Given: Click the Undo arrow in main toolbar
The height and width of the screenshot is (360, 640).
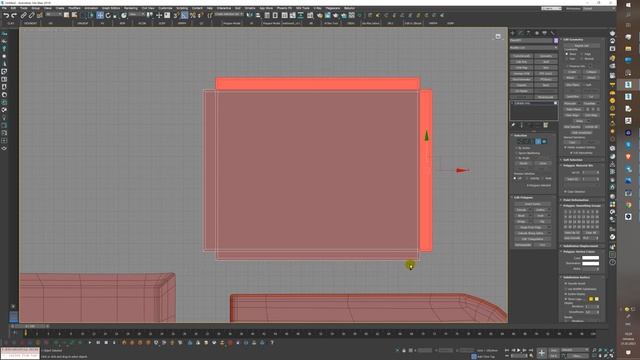Looking at the screenshot, I should click(x=6, y=16).
